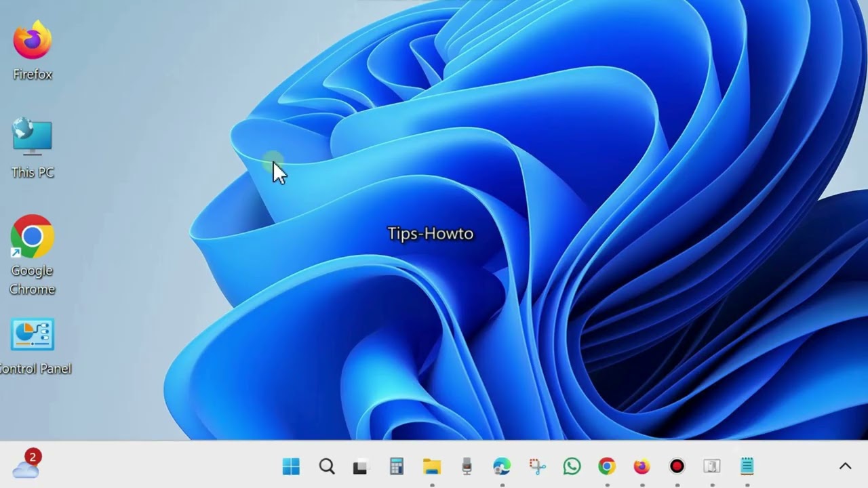Switch to Firefox in the taskbar
Image resolution: width=868 pixels, height=488 pixels.
tap(642, 466)
